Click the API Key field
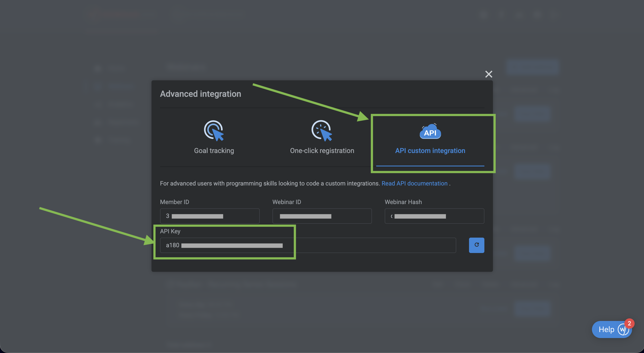 pos(308,245)
